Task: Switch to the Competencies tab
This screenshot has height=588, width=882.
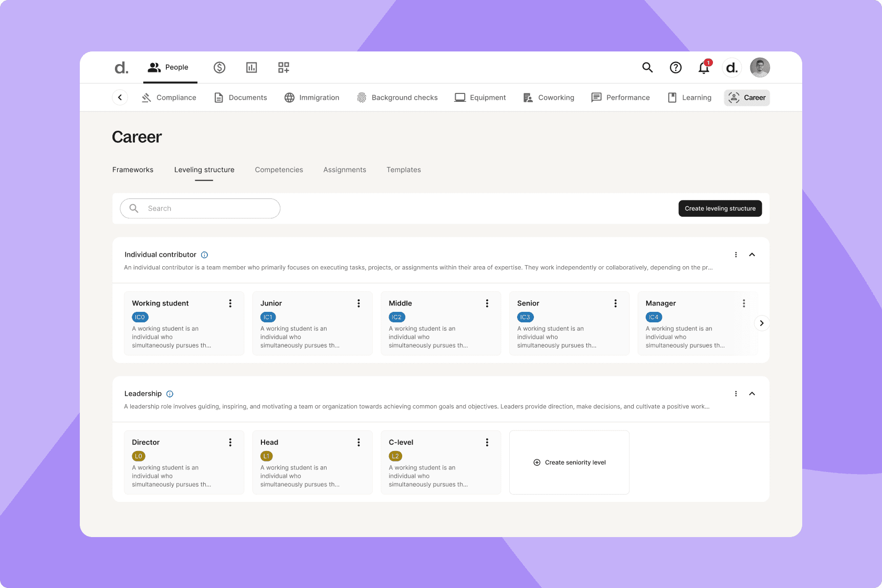Action: click(279, 170)
